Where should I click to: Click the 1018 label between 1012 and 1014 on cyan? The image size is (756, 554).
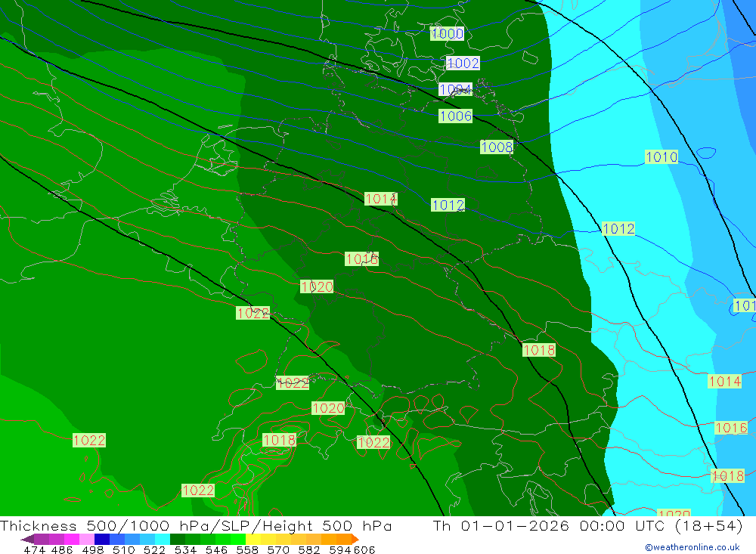(539, 350)
